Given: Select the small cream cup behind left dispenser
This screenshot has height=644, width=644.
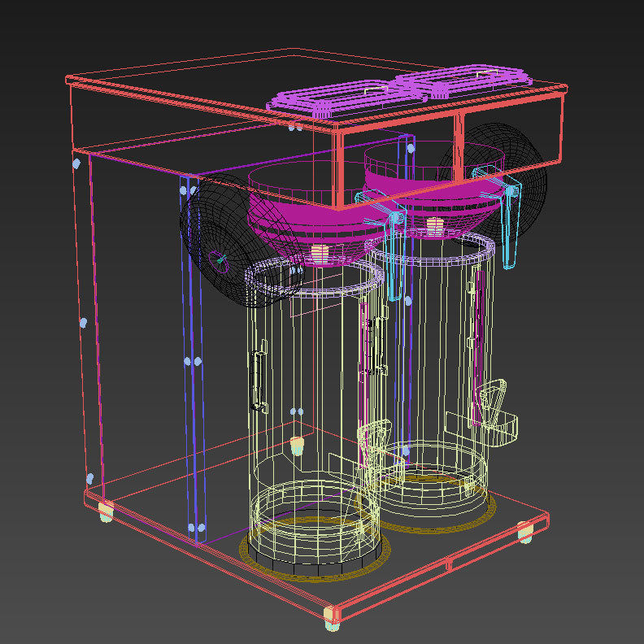Looking at the screenshot, I should tap(297, 446).
